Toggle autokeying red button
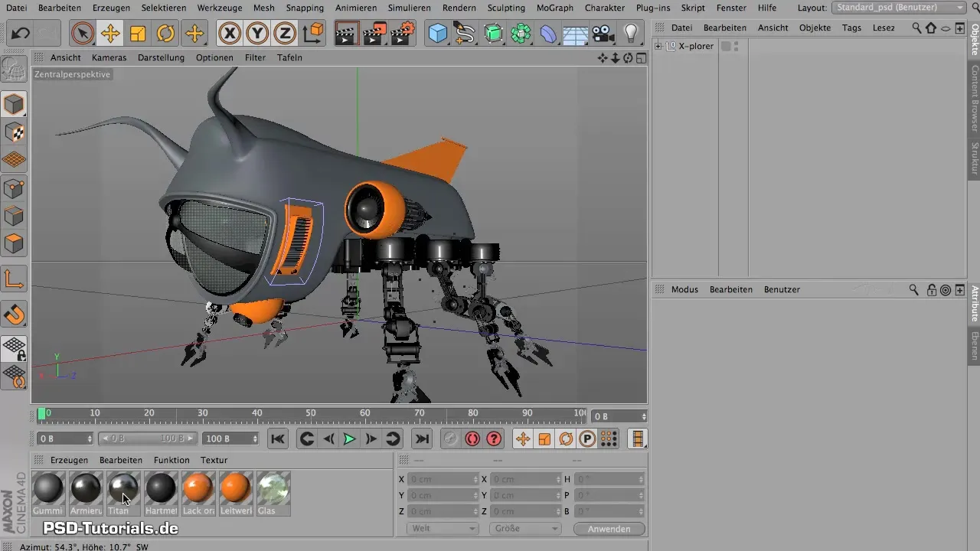Screen dimensions: 980x551 click(x=472, y=439)
